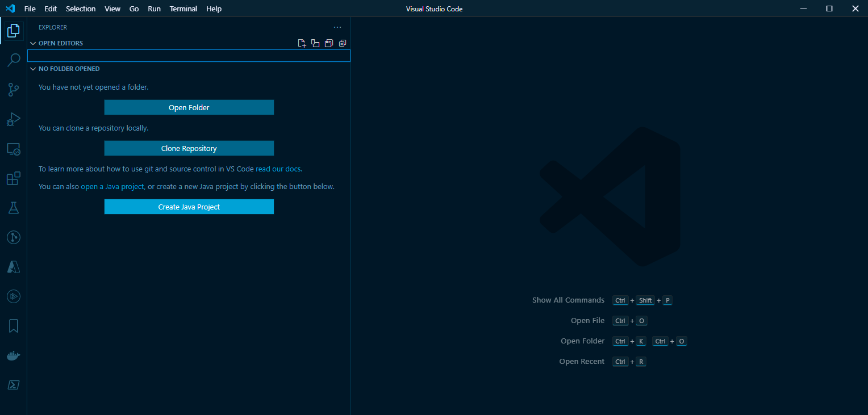This screenshot has height=415, width=868.
Task: Open the Run menu in the menu bar
Action: [154, 9]
